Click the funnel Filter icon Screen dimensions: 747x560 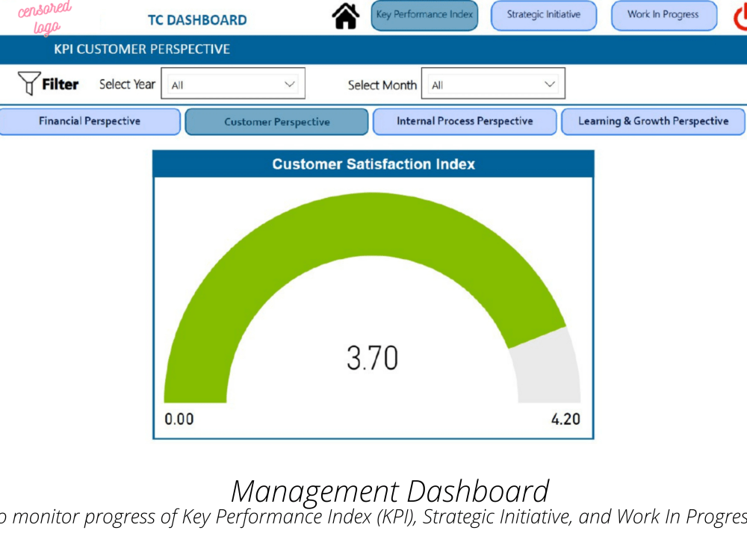[x=28, y=84]
